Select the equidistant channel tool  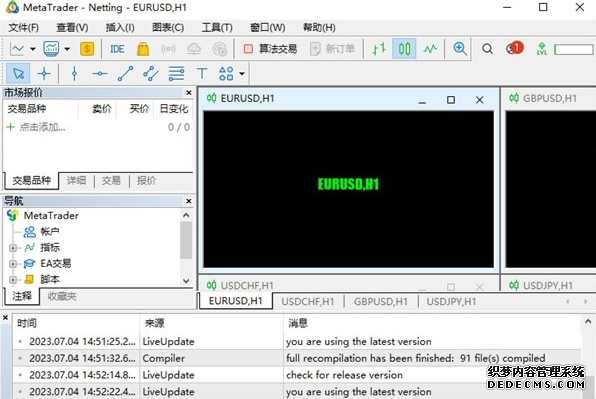click(x=151, y=73)
